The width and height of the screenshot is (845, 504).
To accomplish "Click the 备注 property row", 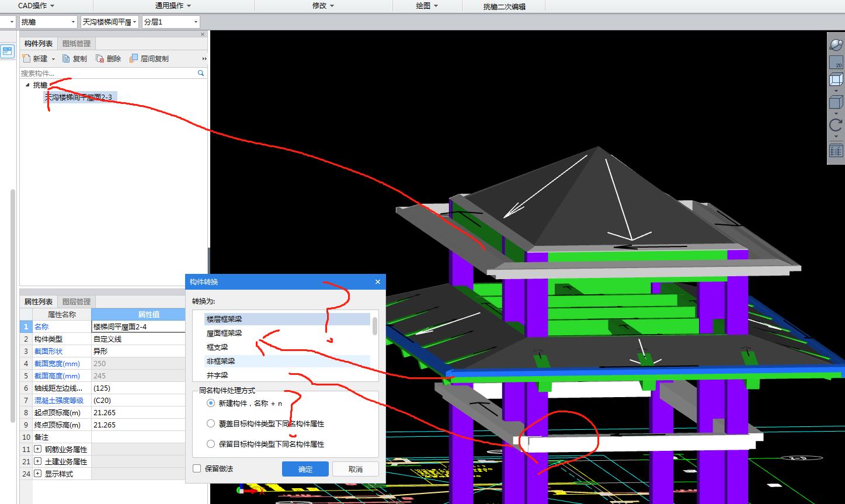I will [103, 437].
